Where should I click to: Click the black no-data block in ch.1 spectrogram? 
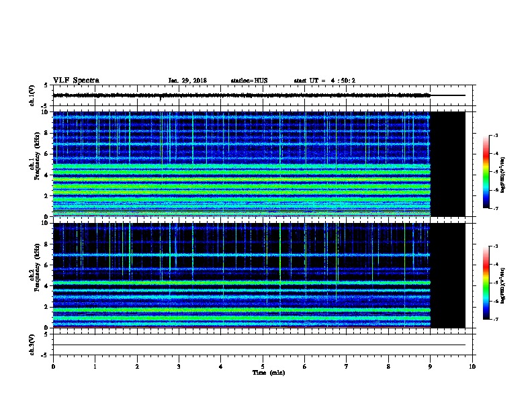[x=448, y=164]
